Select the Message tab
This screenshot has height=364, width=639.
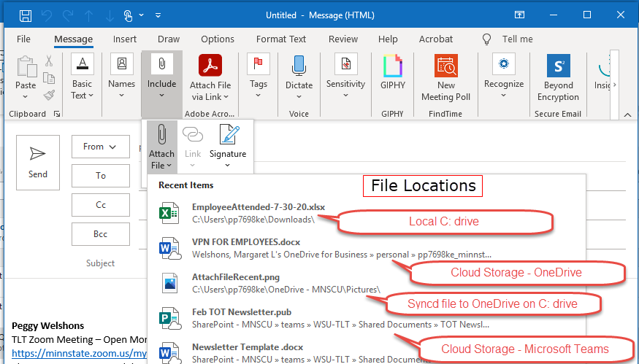[x=73, y=39]
